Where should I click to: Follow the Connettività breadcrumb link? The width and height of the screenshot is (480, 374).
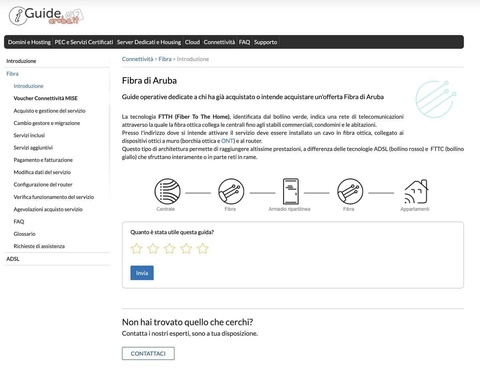137,59
